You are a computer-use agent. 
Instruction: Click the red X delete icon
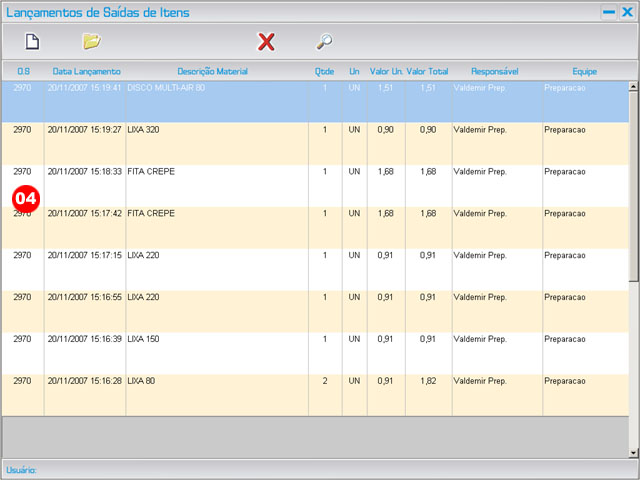coord(266,42)
